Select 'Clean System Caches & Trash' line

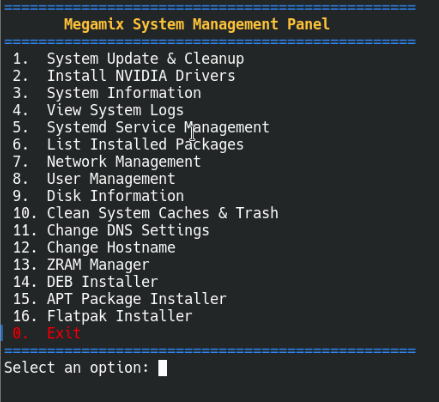point(146,213)
